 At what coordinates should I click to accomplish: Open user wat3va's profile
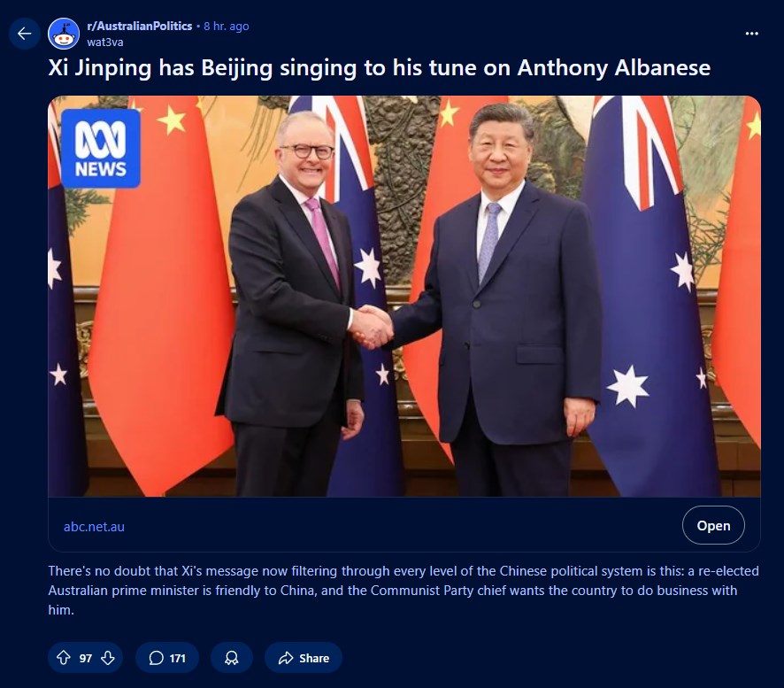(105, 42)
